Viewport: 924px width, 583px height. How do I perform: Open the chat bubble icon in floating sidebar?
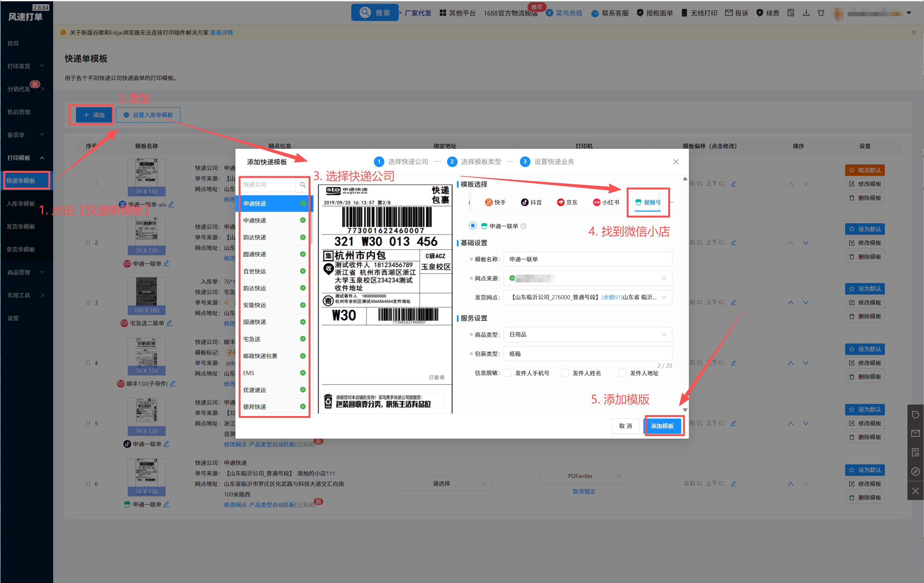tap(915, 415)
